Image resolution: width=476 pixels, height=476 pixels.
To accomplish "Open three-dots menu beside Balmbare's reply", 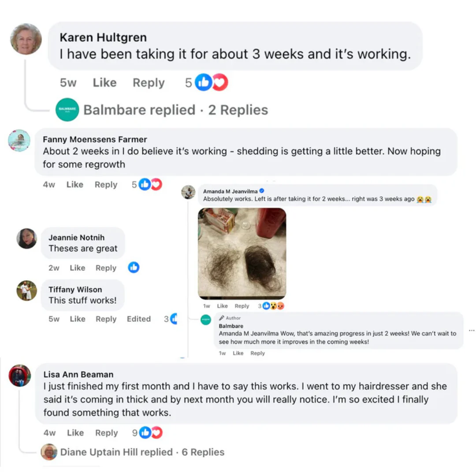I will point(472,330).
